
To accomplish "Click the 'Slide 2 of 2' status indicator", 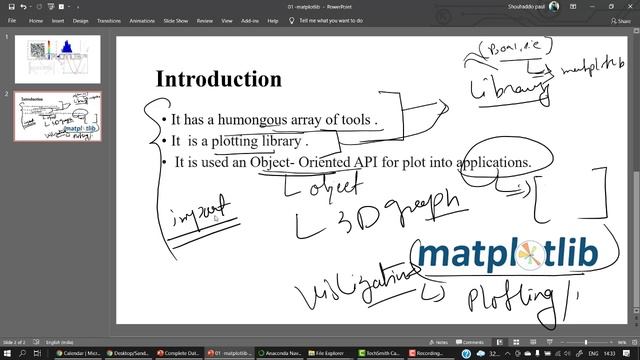I will point(14,342).
